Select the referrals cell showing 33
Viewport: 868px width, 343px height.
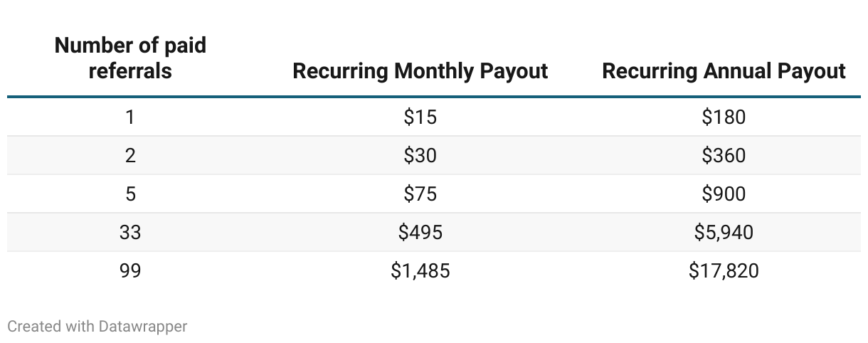(130, 232)
